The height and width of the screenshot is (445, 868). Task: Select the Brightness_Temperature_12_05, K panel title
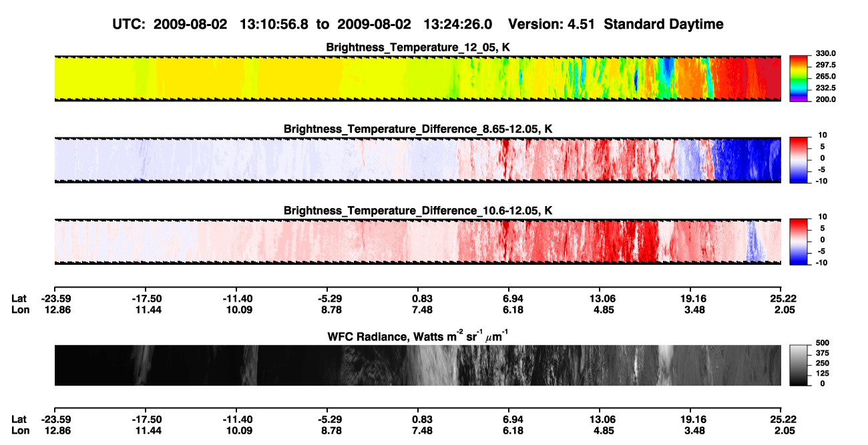(x=418, y=47)
